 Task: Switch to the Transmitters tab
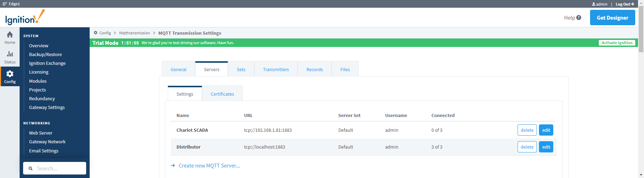point(276,69)
